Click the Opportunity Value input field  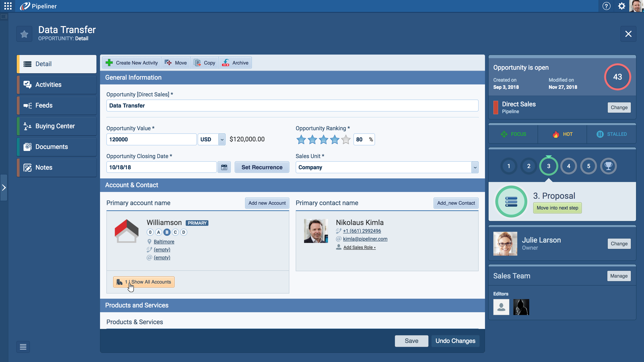pyautogui.click(x=151, y=139)
